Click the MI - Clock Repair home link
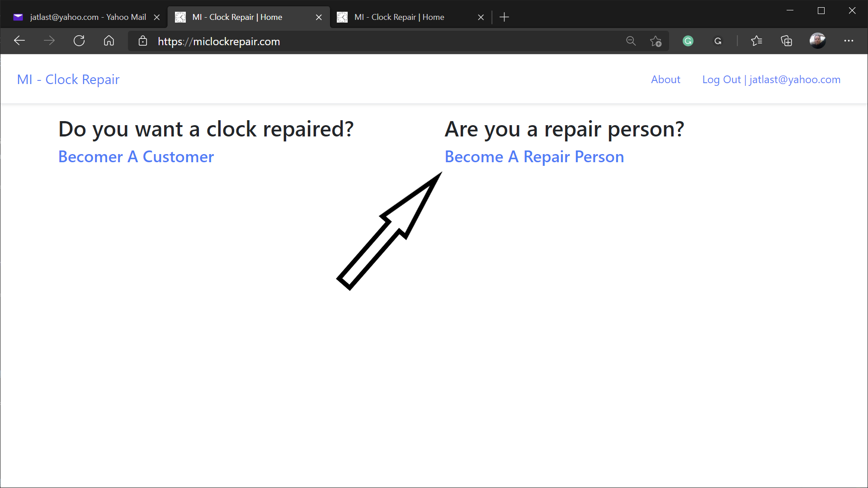868x488 pixels. point(68,79)
